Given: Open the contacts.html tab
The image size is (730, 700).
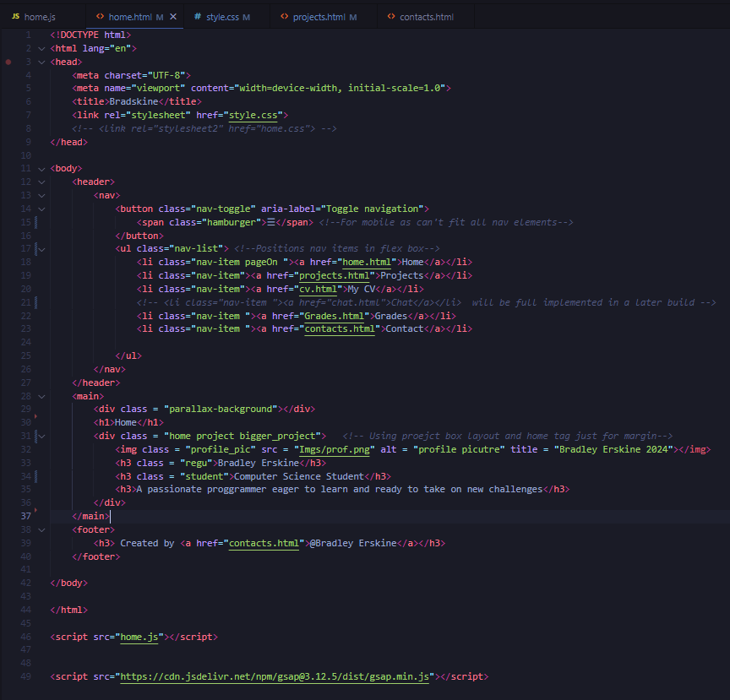Looking at the screenshot, I should click(426, 17).
